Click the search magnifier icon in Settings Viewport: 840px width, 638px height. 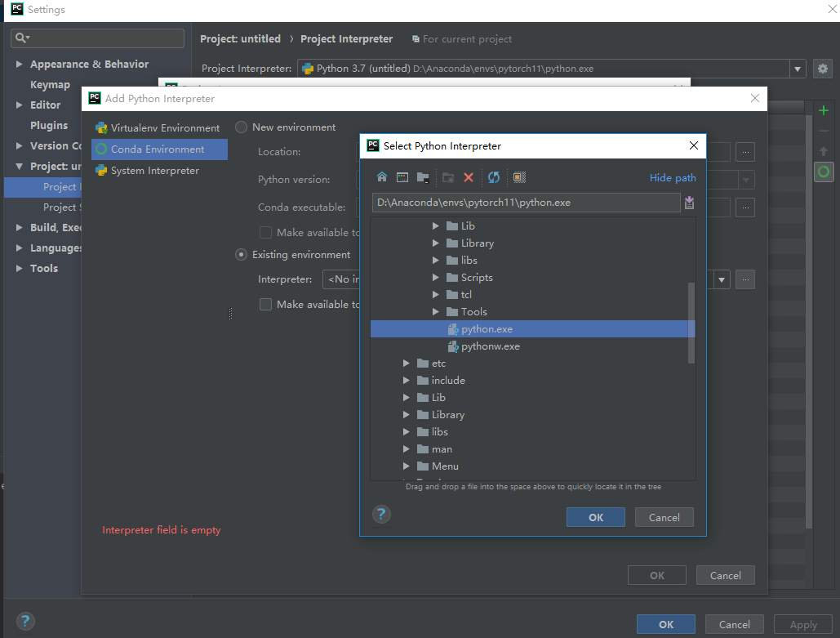point(22,38)
